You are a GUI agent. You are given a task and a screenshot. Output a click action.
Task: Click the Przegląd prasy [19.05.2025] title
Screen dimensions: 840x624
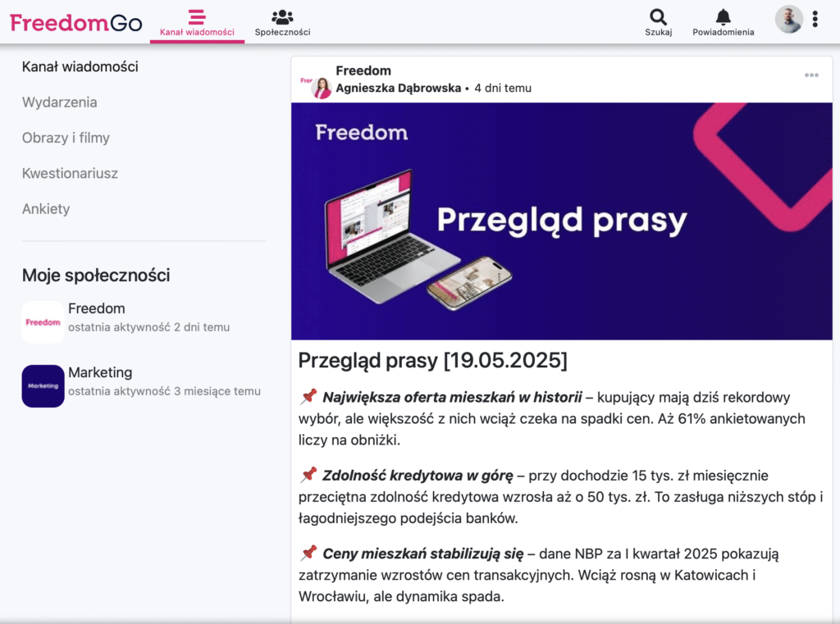(x=432, y=361)
